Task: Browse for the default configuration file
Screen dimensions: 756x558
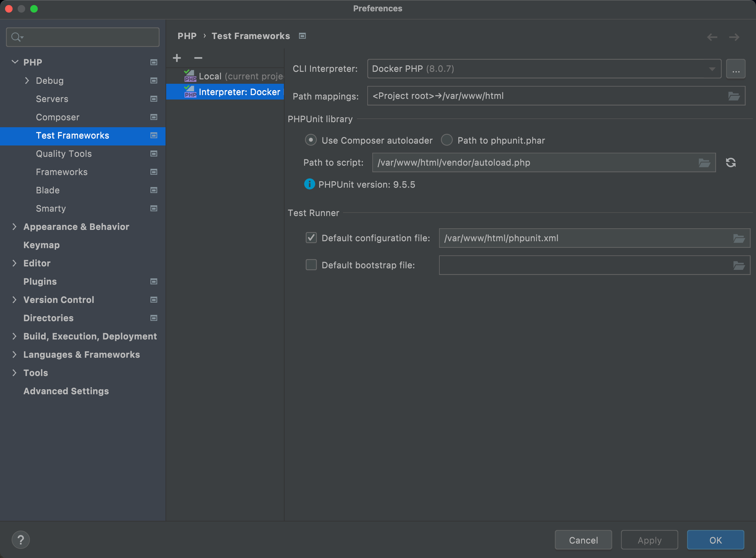Action: click(x=739, y=238)
